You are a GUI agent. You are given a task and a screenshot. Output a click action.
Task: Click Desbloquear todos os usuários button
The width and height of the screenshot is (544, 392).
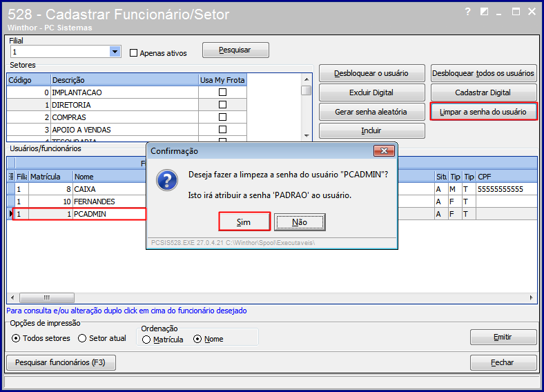484,73
